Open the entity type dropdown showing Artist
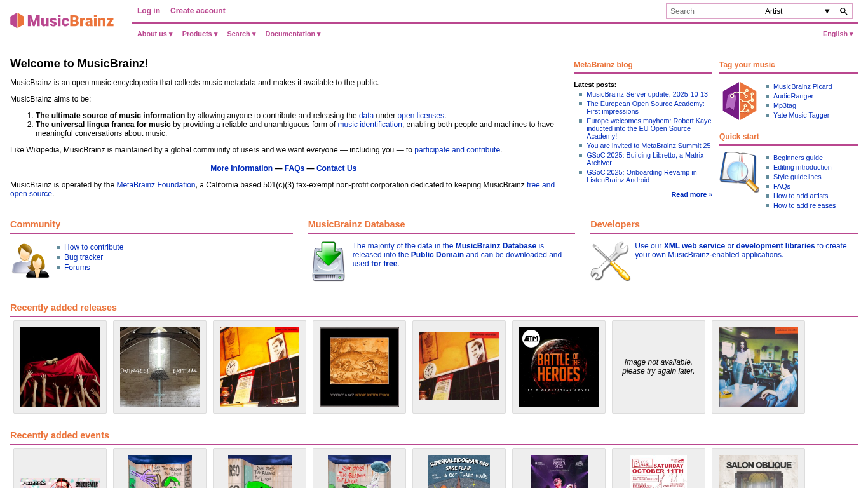Image resolution: width=868 pixels, height=488 pixels. [797, 11]
